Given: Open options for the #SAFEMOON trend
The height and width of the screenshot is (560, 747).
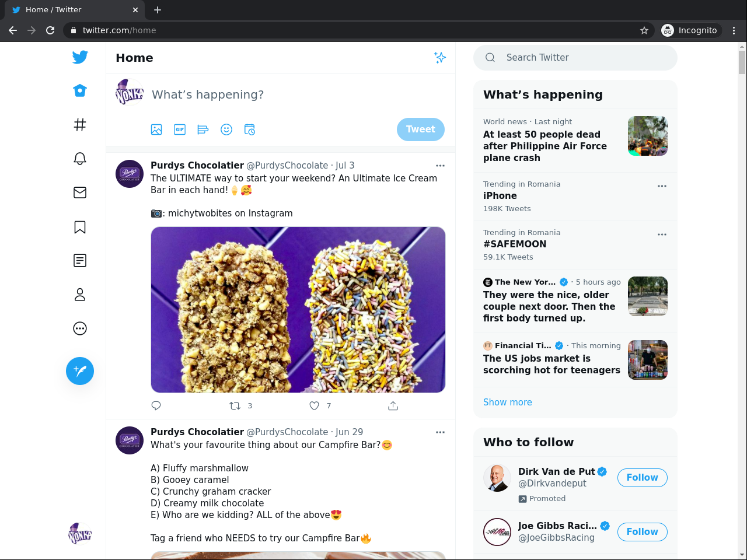Looking at the screenshot, I should (x=662, y=235).
